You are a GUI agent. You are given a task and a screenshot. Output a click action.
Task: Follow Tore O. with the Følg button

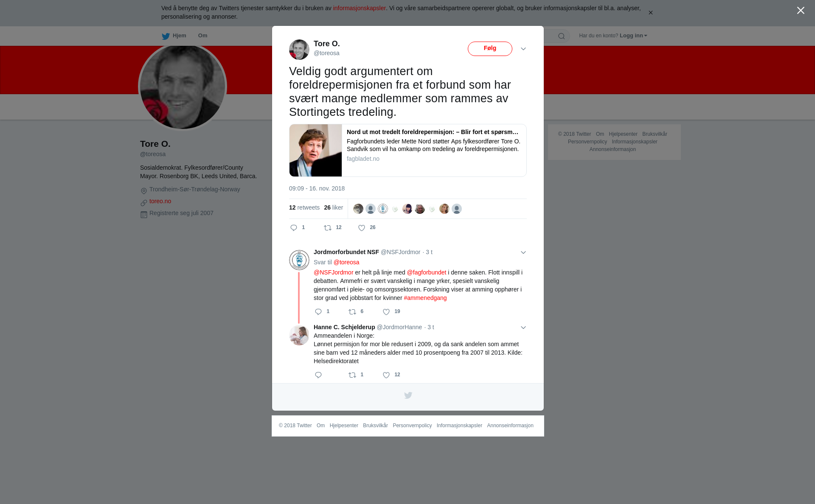490,49
